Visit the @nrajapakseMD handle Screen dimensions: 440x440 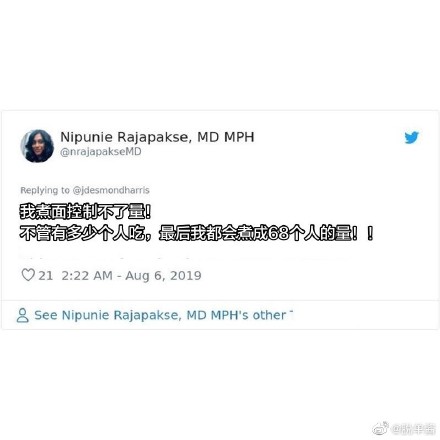[101, 152]
